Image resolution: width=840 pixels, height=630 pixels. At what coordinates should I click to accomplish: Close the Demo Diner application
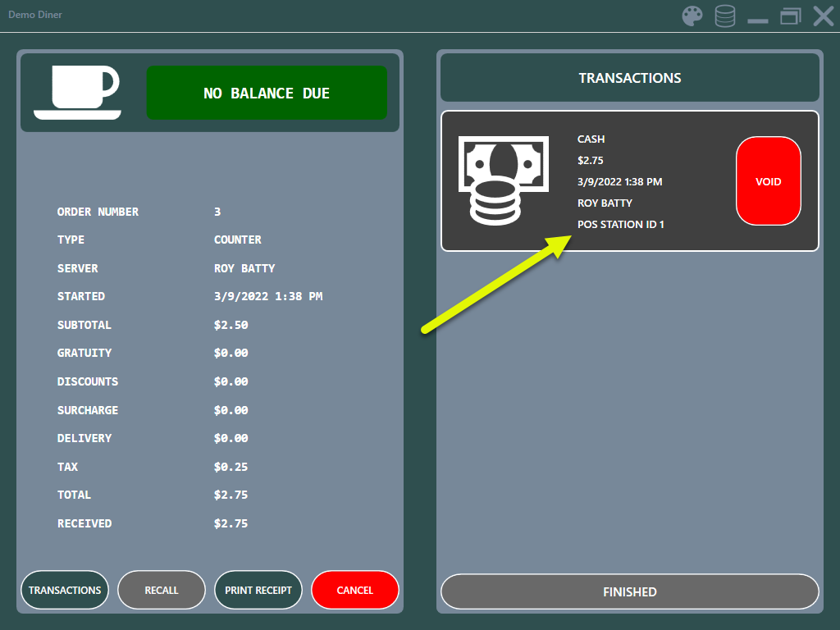(823, 16)
